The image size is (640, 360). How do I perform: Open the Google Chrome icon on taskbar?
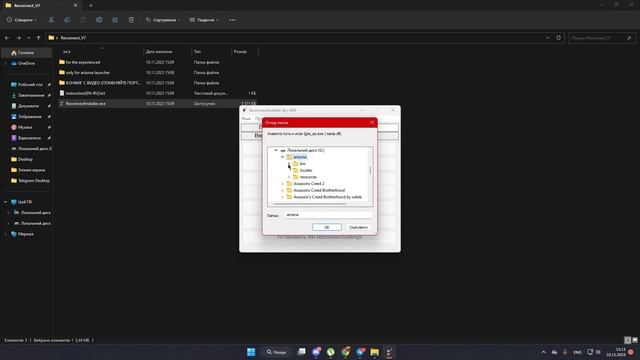pyautogui.click(x=345, y=352)
